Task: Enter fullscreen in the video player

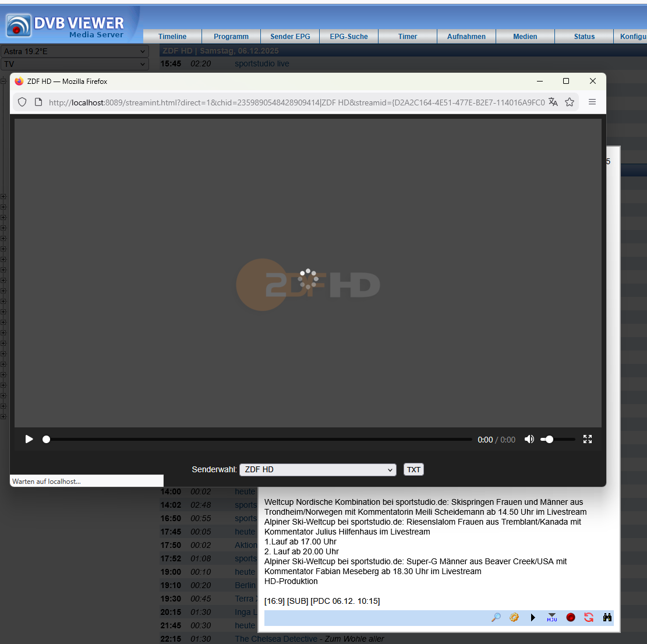Action: click(x=588, y=440)
